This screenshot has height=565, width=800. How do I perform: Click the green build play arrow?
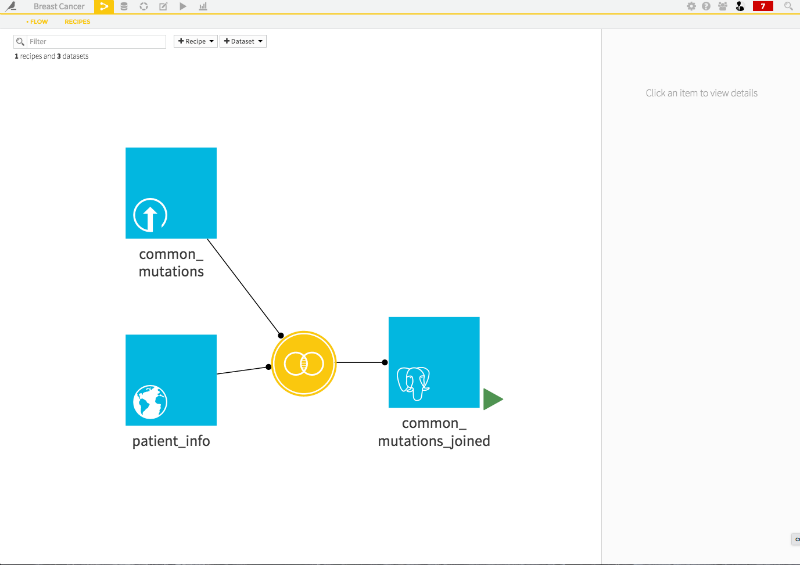click(x=493, y=399)
